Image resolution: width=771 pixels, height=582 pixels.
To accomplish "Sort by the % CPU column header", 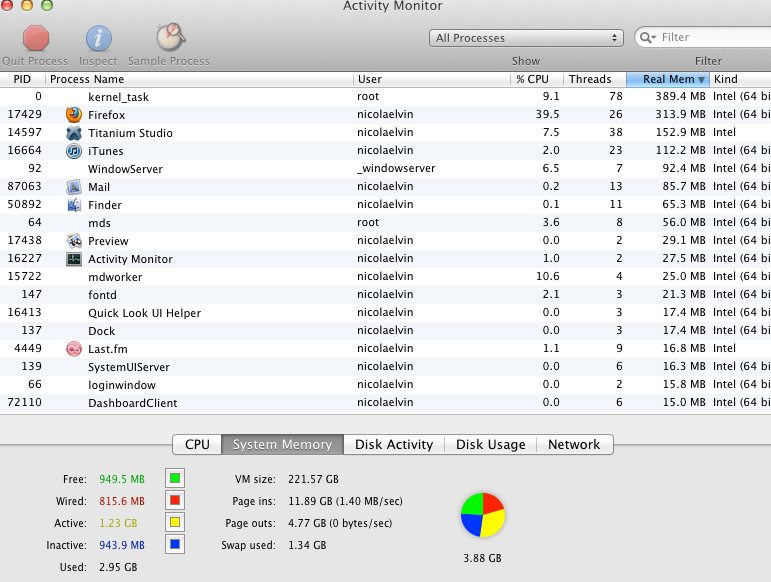I will (x=537, y=79).
